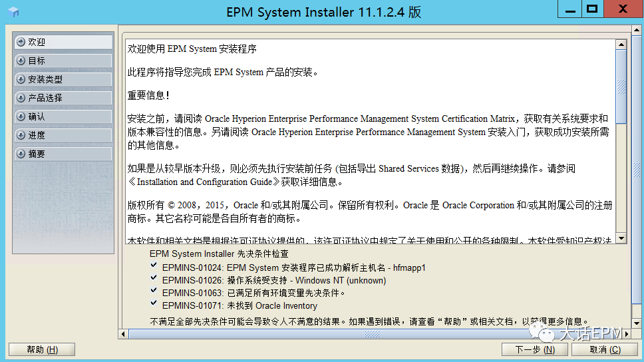This screenshot has width=644, height=362.
Task: Click the arrow icon beside 确认 step
Action: pos(21,116)
